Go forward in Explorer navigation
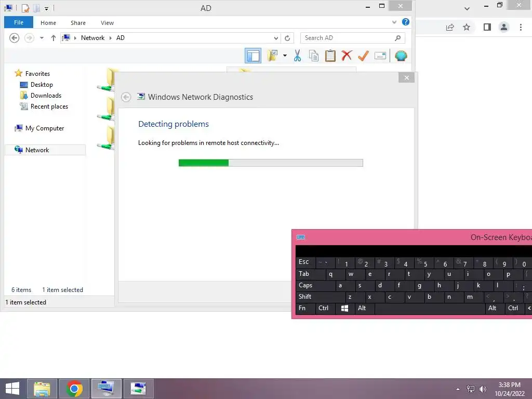532x399 pixels. click(29, 37)
